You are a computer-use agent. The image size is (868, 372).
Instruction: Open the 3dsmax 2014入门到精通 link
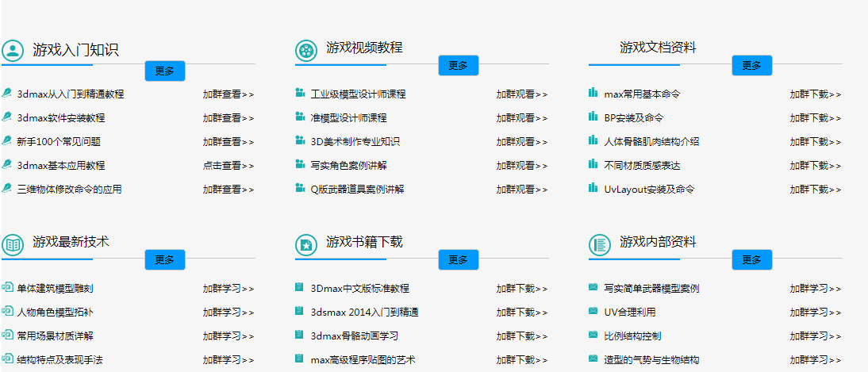[x=364, y=313]
